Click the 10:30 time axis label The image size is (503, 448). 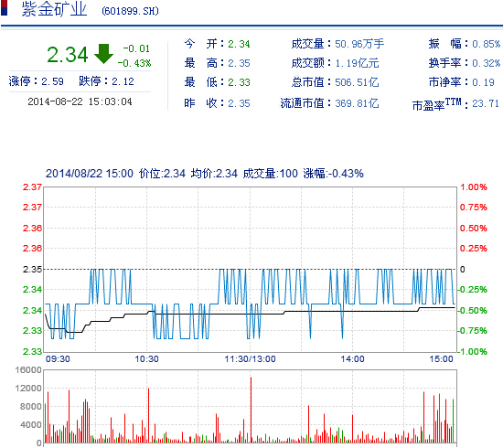(x=146, y=358)
